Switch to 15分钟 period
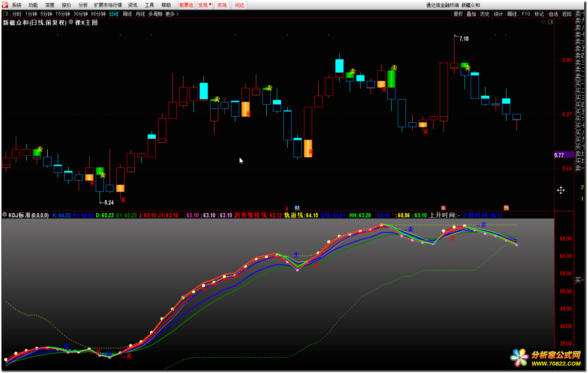 point(63,14)
